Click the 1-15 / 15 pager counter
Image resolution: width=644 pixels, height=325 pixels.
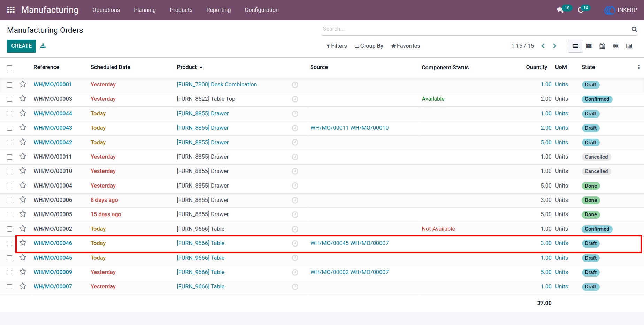click(522, 46)
